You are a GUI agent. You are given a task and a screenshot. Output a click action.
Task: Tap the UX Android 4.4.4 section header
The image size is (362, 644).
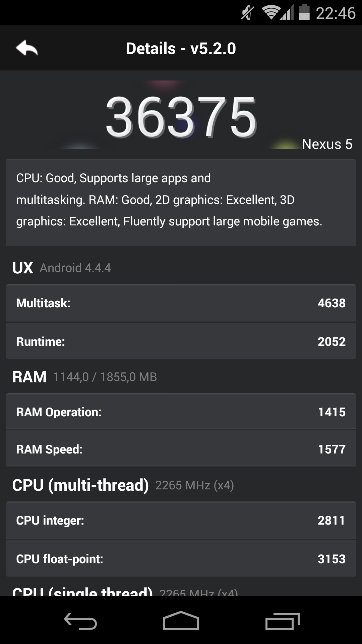click(x=62, y=268)
